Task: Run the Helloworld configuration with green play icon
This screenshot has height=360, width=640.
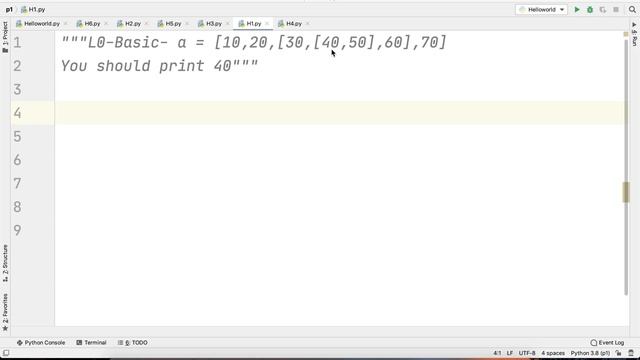Action: [577, 9]
